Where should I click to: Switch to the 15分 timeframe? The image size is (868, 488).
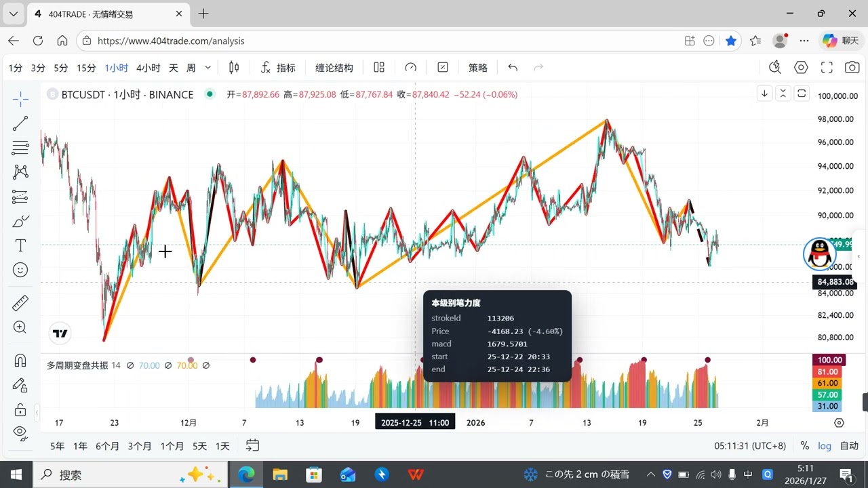click(x=86, y=67)
